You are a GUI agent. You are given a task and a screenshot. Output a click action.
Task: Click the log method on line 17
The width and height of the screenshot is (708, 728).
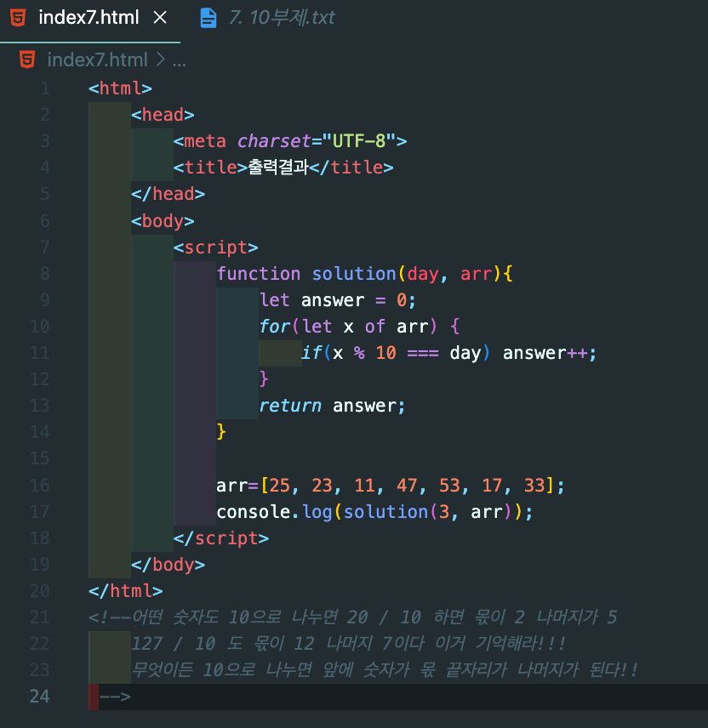(x=317, y=513)
